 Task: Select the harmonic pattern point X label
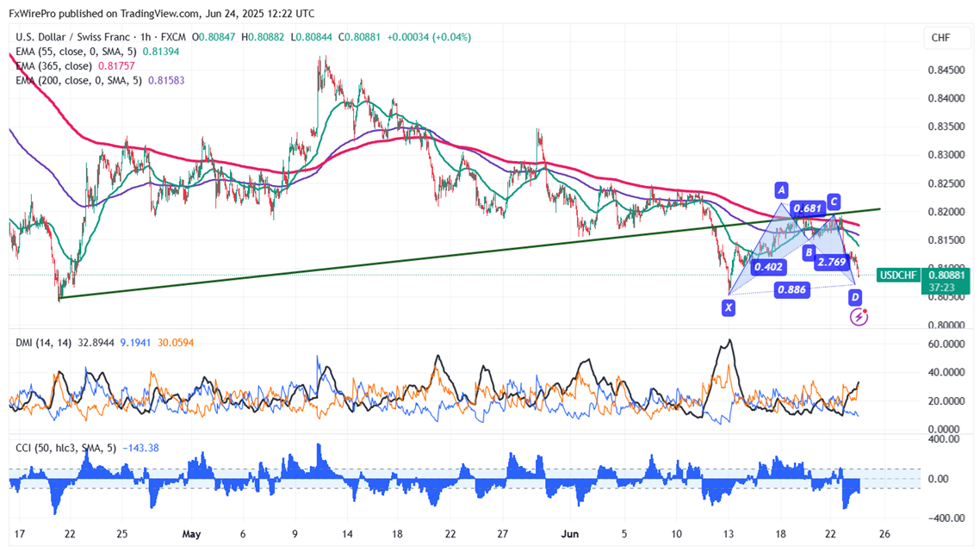729,307
